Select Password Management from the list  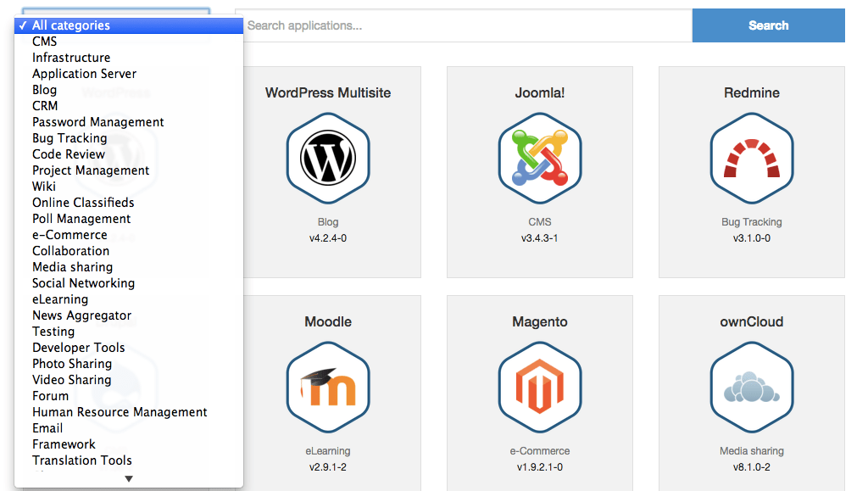coord(98,122)
